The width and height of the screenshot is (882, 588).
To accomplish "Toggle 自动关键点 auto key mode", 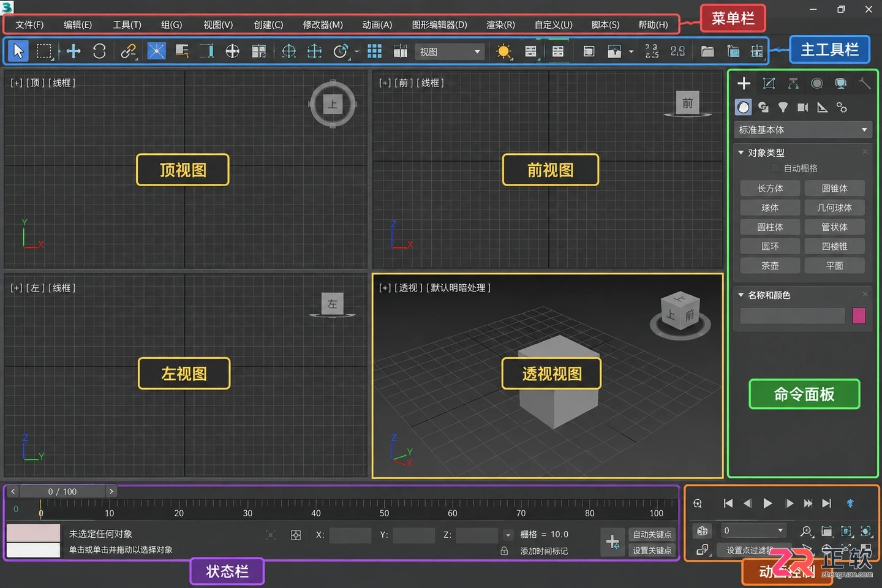I will coord(652,534).
